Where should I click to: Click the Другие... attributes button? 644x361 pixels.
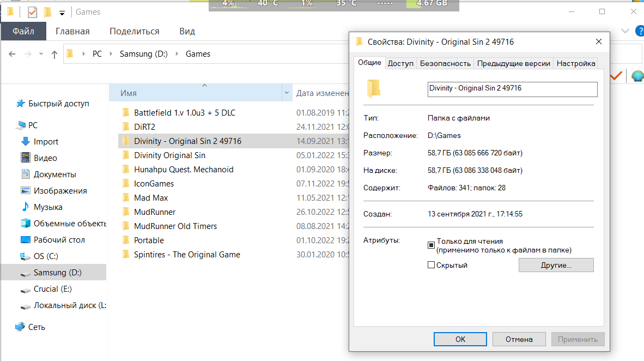(x=556, y=265)
